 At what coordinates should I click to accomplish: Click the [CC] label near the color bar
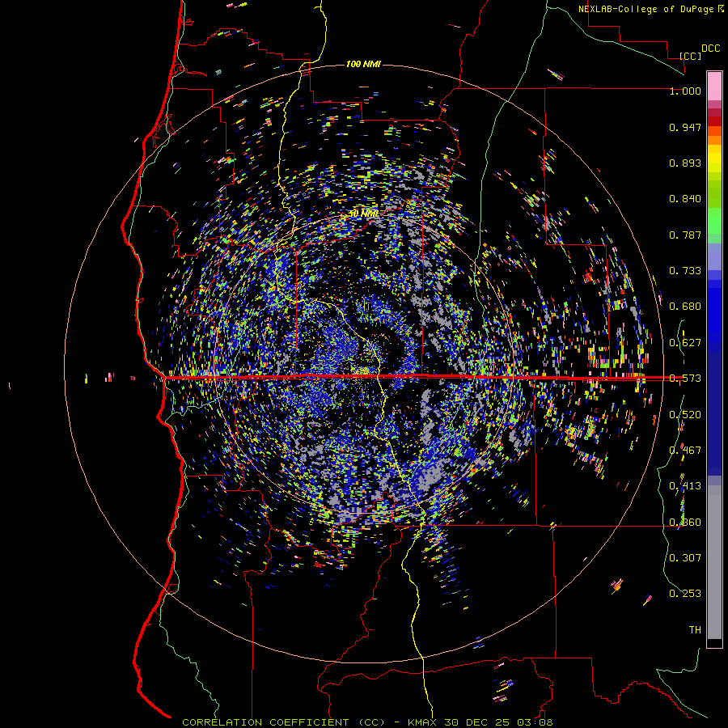pos(691,56)
